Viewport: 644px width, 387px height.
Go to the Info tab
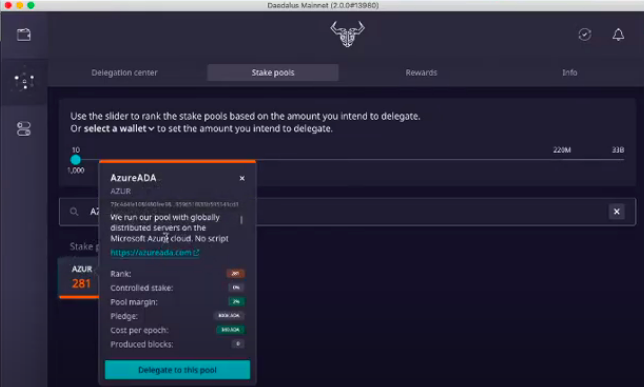coord(569,73)
